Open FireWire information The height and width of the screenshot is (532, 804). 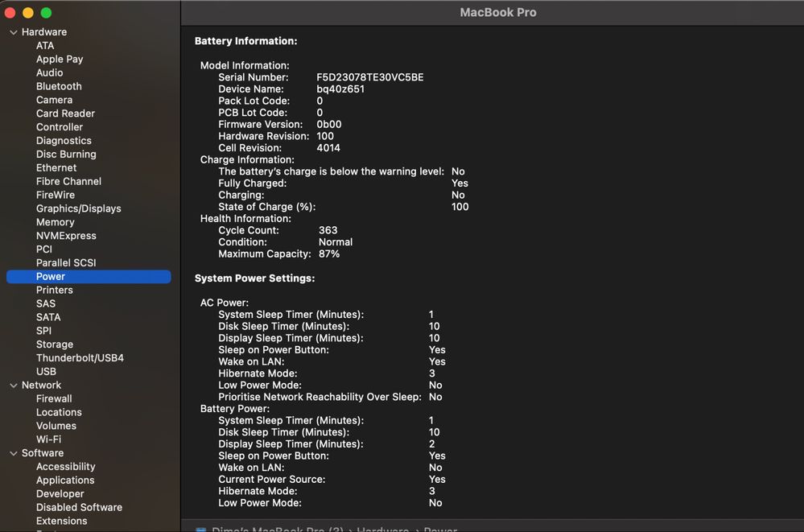click(x=56, y=195)
